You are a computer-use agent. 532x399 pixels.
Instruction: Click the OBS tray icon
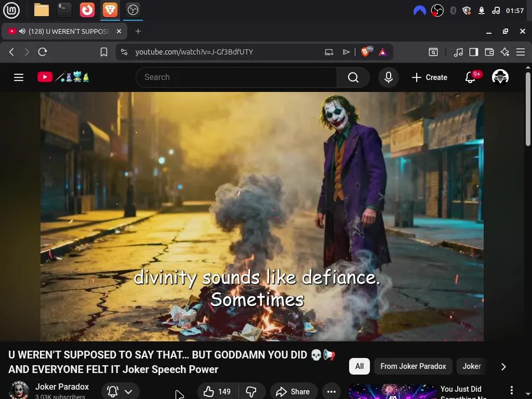(x=437, y=11)
